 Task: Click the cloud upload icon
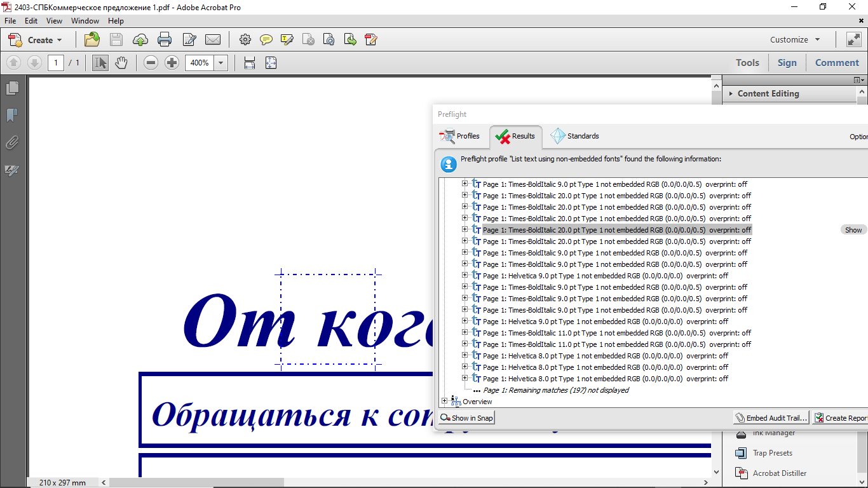click(x=140, y=40)
